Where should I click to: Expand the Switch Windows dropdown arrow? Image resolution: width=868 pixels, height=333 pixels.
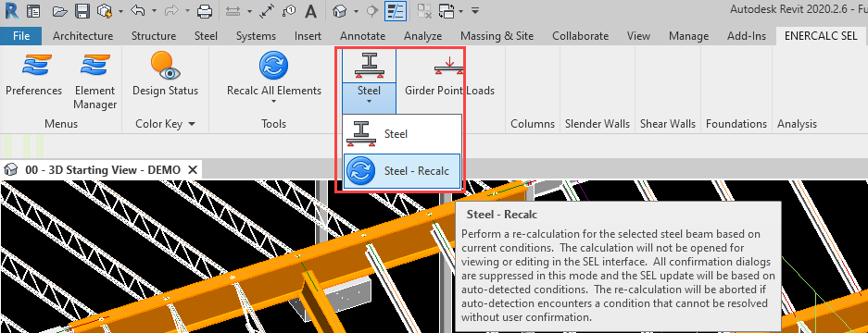click(x=461, y=10)
